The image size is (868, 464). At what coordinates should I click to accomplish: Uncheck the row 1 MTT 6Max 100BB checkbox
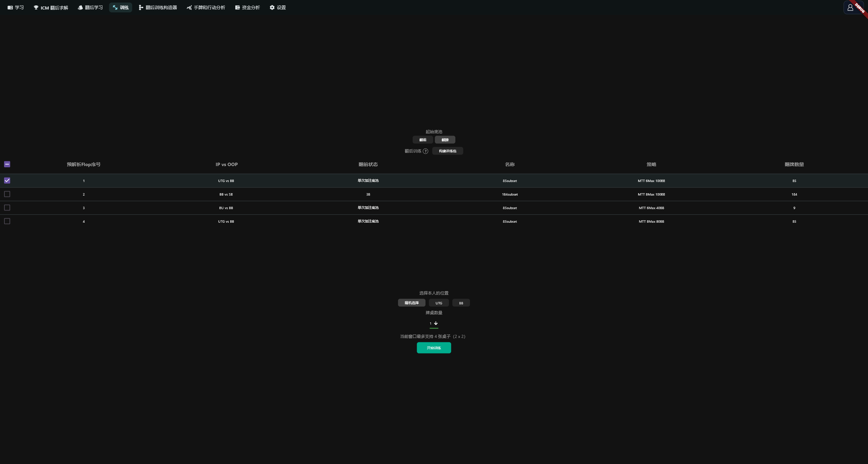tap(7, 181)
